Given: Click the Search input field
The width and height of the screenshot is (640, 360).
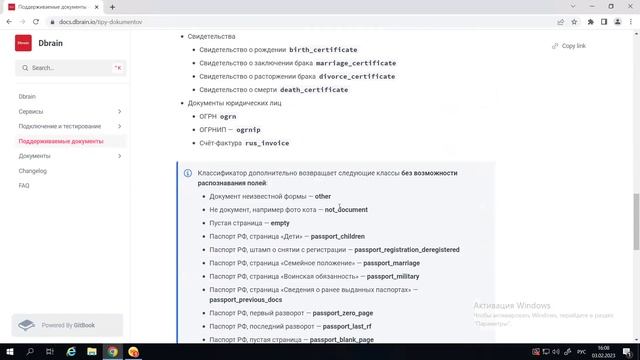Looking at the screenshot, I should pyautogui.click(x=71, y=68).
